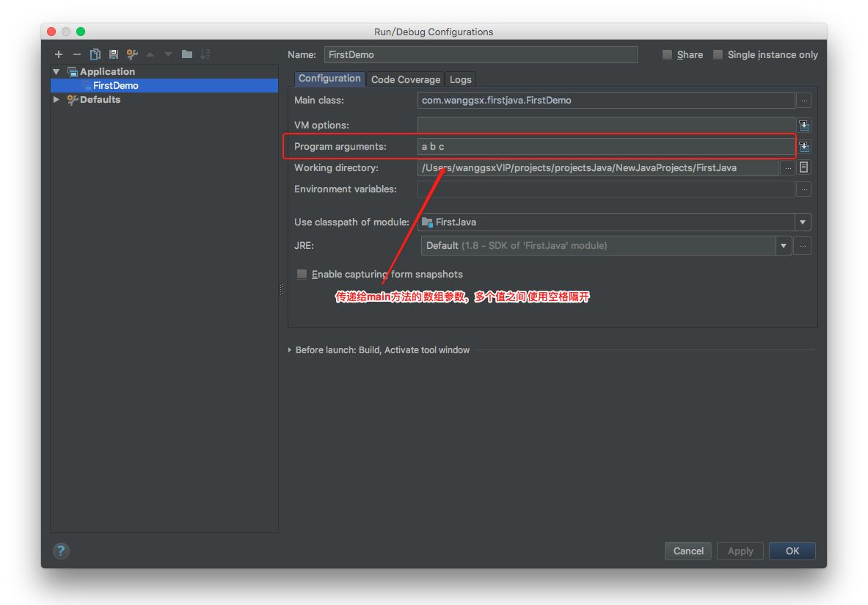Open the JRE dropdown

pyautogui.click(x=784, y=245)
